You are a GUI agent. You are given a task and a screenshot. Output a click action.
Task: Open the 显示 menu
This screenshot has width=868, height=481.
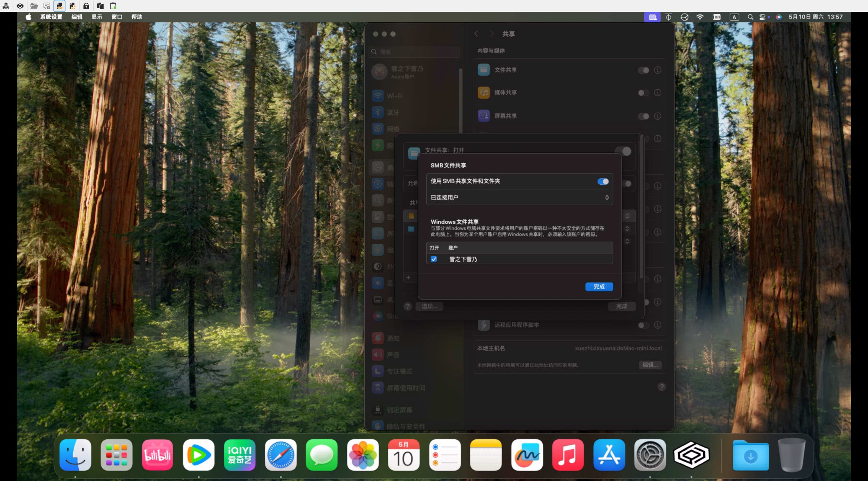[x=97, y=17]
